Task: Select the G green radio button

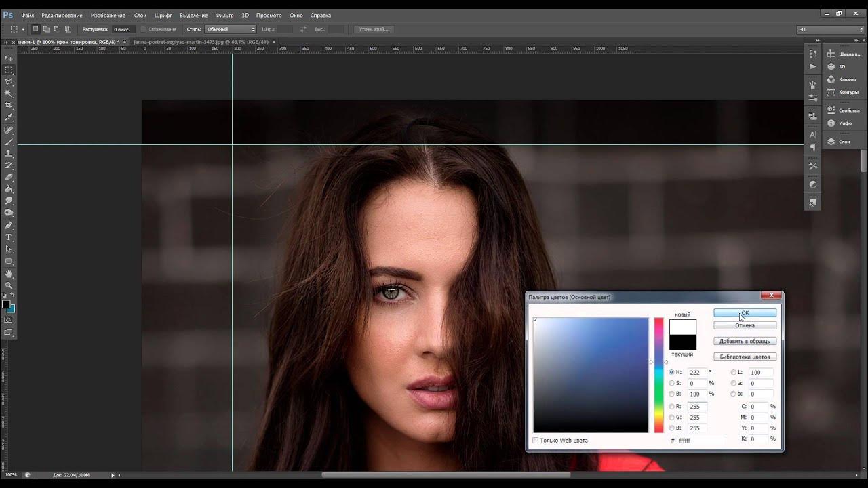Action: click(x=672, y=418)
